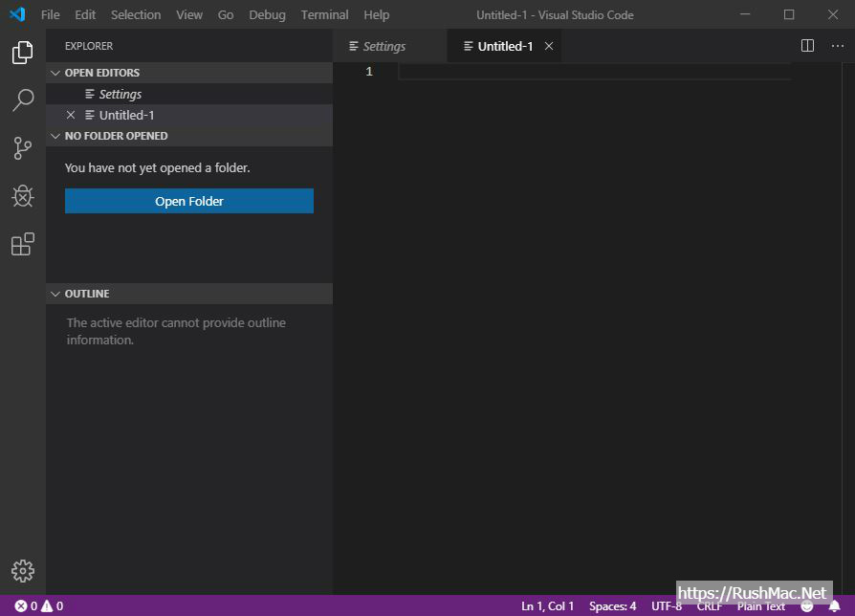The height and width of the screenshot is (616, 855).
Task: Click the errors count icon in status bar
Action: (x=21, y=605)
